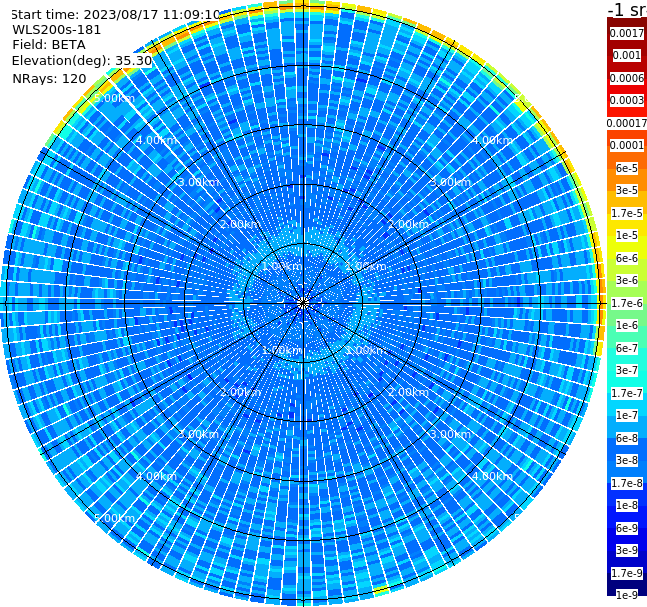Pick the 1e-6 color scale label
Image resolution: width=647 pixels, height=607 pixels.
click(627, 325)
